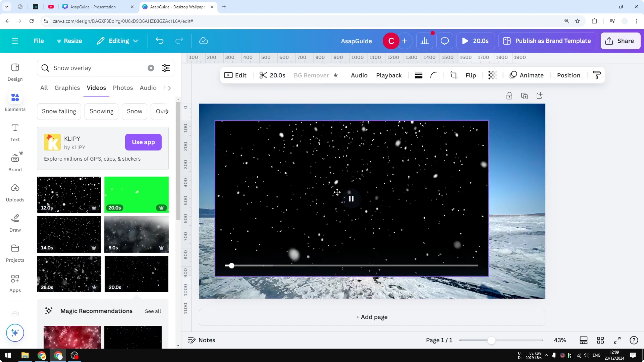Screen dimensions: 644x362
Task: Open the Transparency control
Action: click(492, 75)
